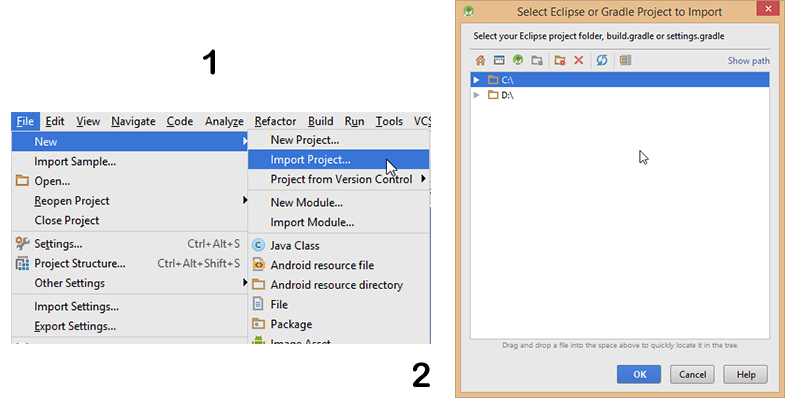Open the Run menu
This screenshot has height=400, width=800.
pos(355,121)
